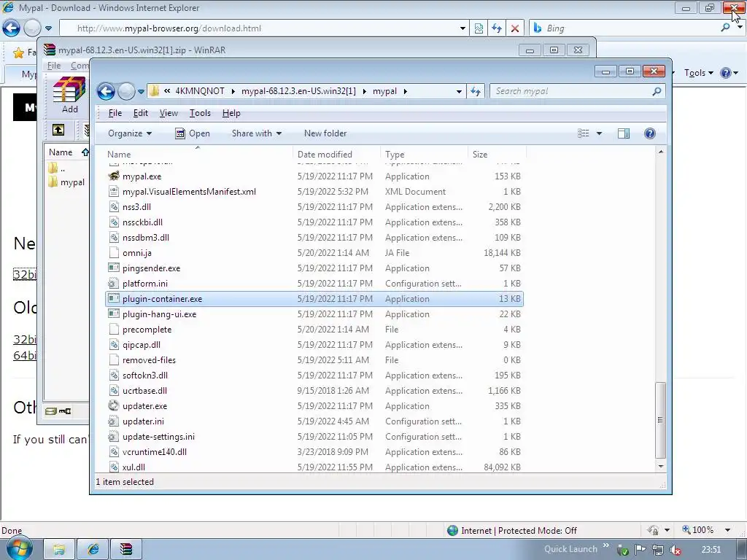Toggle the preview pane icon
747x560 pixels.
624,133
